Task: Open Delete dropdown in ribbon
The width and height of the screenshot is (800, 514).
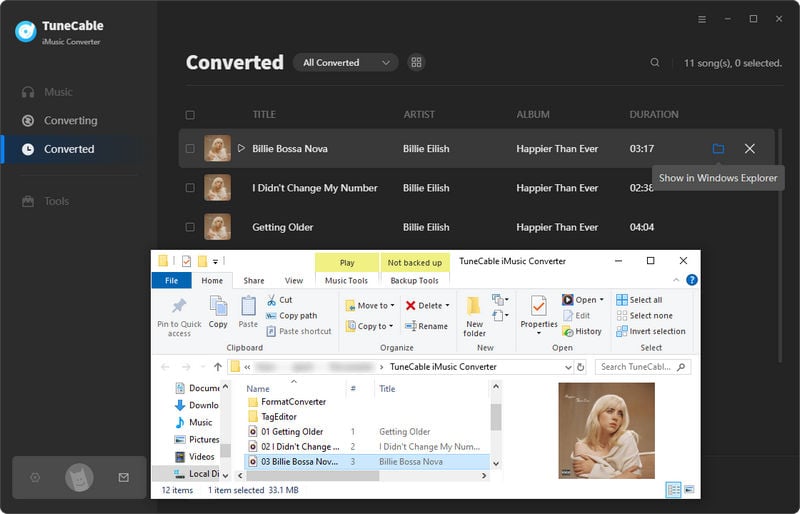Action: (x=428, y=305)
